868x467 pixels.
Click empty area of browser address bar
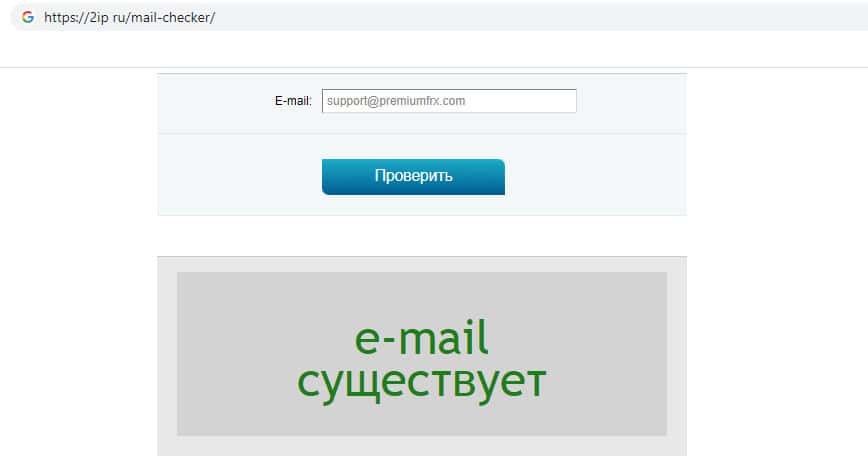pos(498,17)
